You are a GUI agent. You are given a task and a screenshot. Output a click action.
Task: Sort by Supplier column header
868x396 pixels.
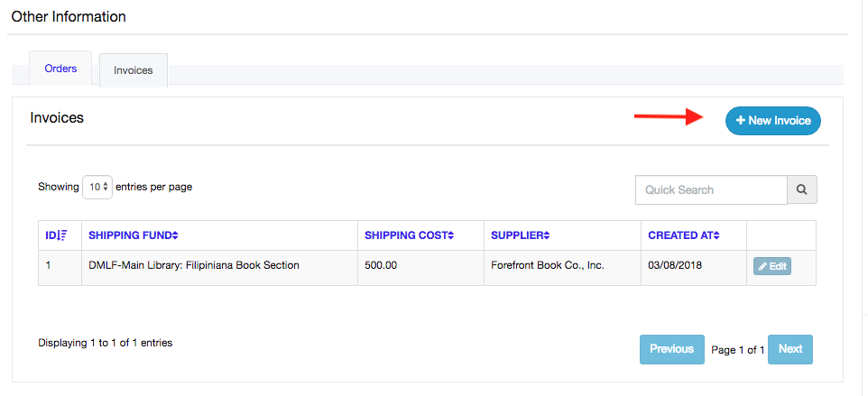point(520,235)
